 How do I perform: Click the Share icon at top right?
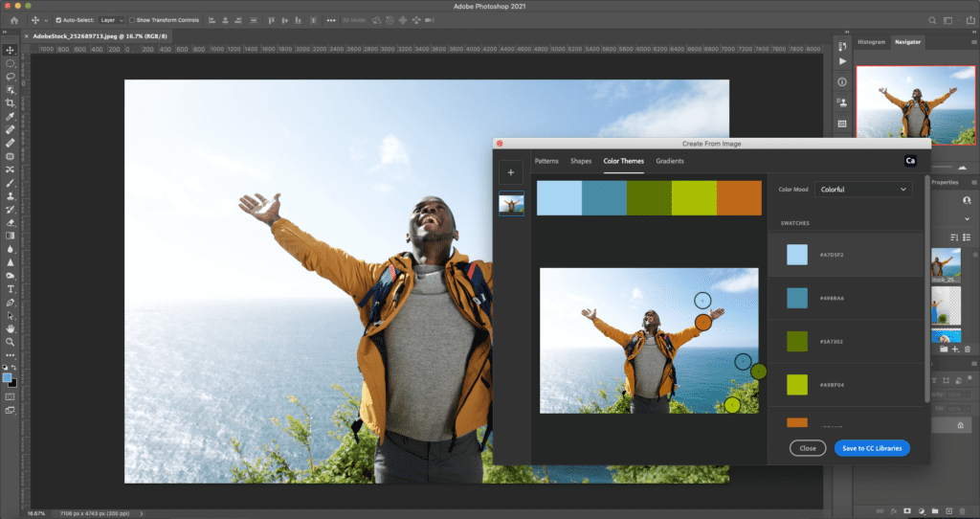970,20
